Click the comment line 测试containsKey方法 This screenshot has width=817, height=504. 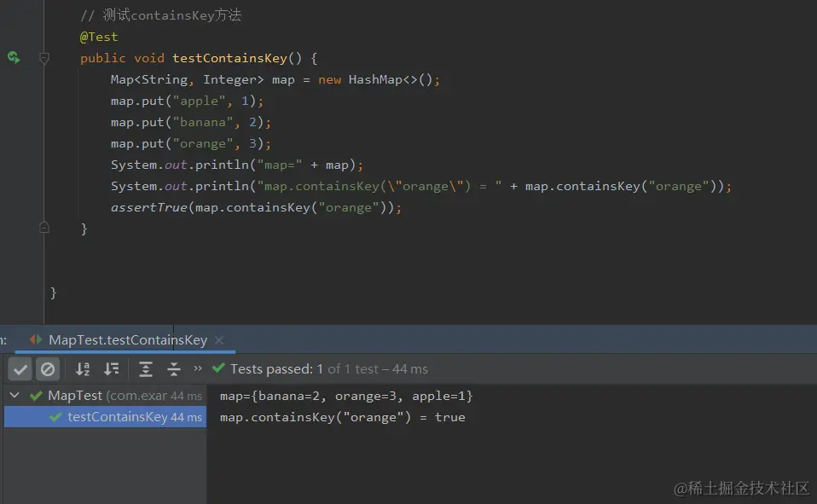pyautogui.click(x=161, y=15)
